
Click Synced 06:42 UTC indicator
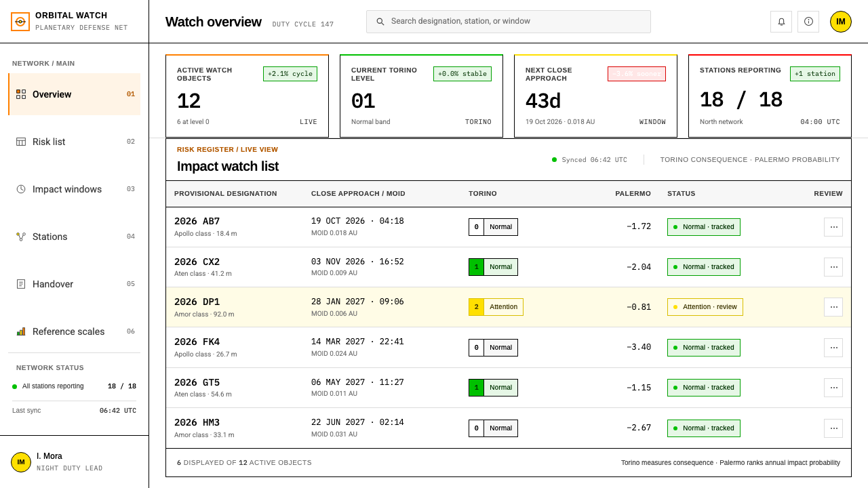(589, 160)
